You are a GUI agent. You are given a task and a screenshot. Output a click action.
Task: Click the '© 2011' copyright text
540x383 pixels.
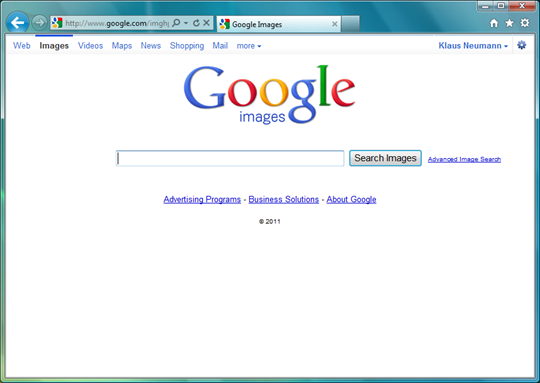pyautogui.click(x=270, y=221)
